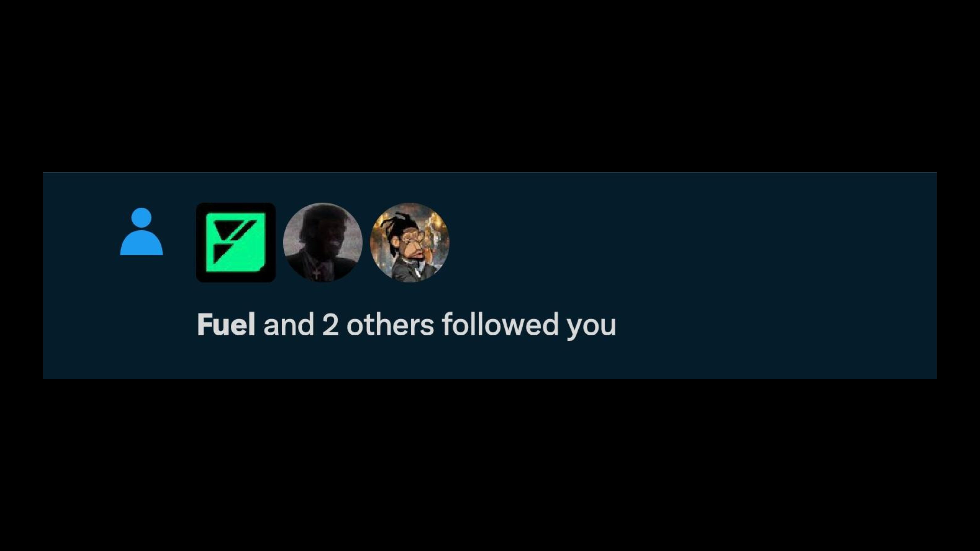
Task: Click the word "others" in the notification
Action: [x=390, y=325]
